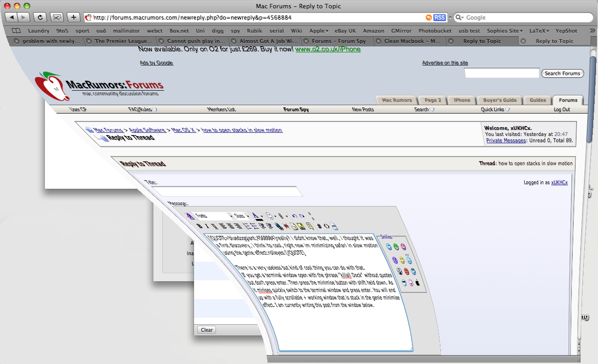Screen dimensions: 598x364
Task: Open the Guides site tab
Action: coord(538,100)
